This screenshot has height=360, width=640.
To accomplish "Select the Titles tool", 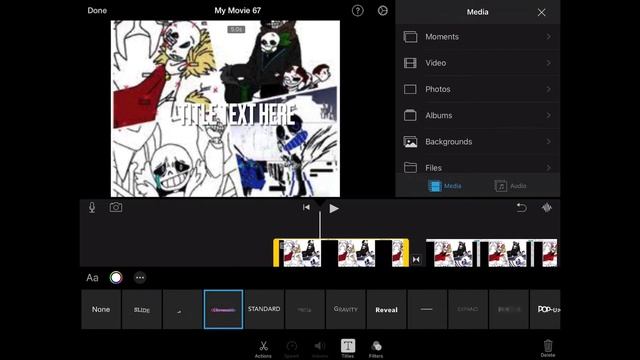I will pos(348,348).
